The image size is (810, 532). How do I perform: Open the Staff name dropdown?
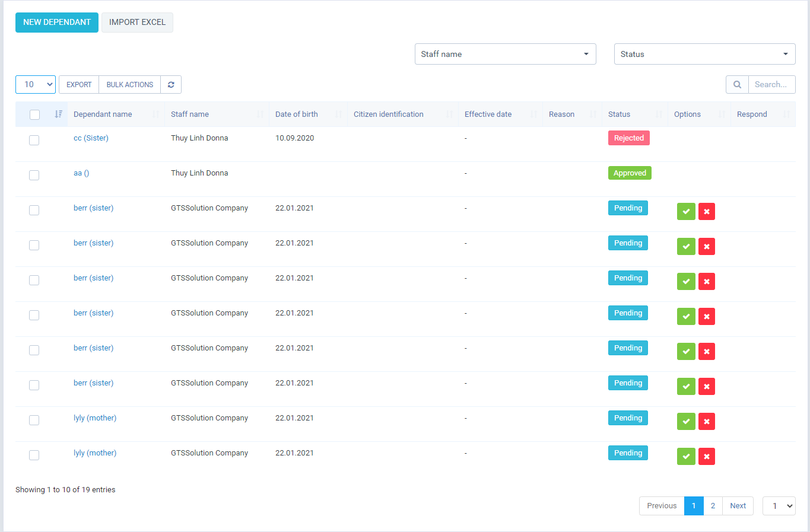[505, 54]
